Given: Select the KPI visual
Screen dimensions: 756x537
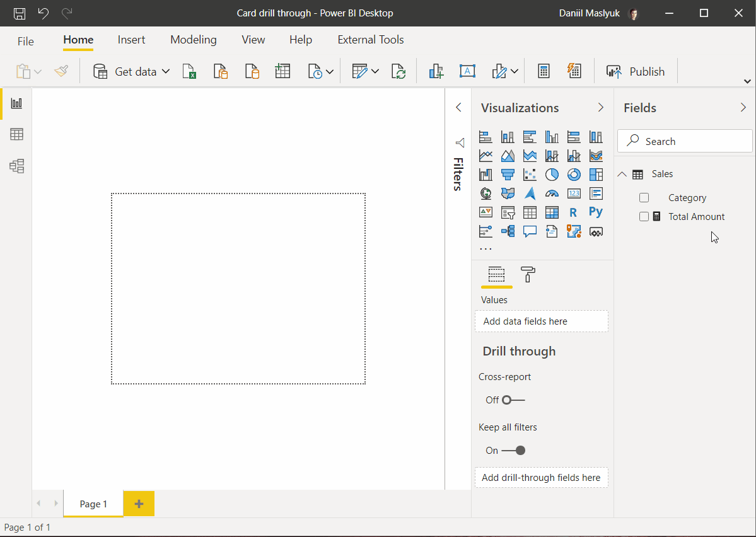Looking at the screenshot, I should click(486, 212).
